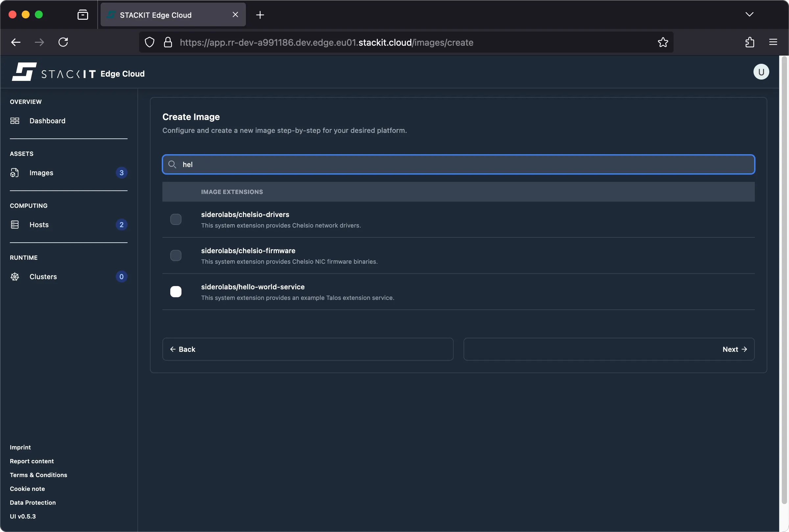Select the siderolabs/chelsio-drivers extension
Viewport: 789px width, 532px height.
pos(176,219)
